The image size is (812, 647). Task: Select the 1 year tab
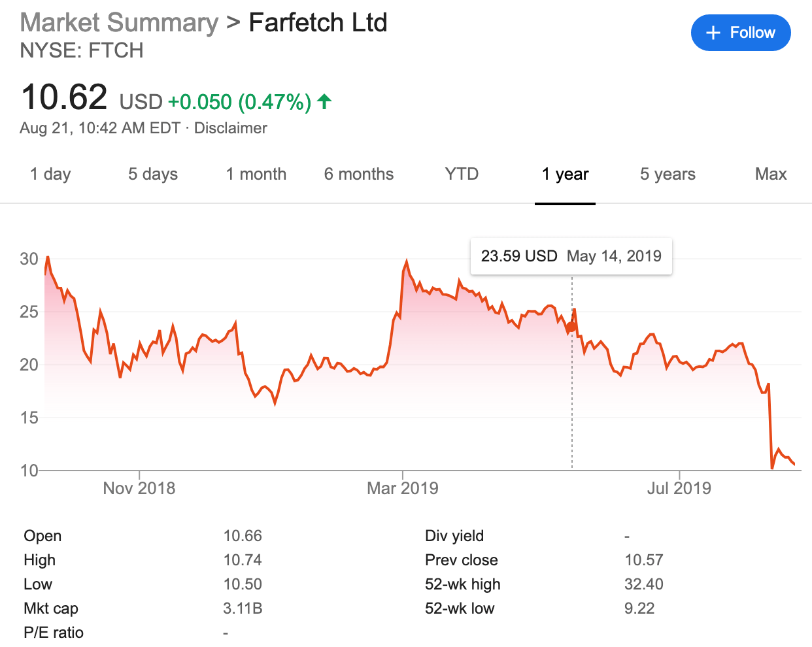(565, 174)
